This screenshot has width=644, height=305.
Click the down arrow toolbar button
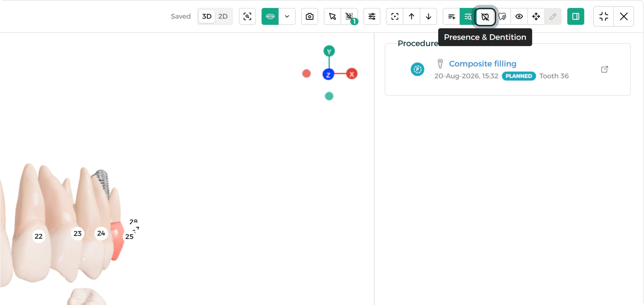(x=429, y=16)
